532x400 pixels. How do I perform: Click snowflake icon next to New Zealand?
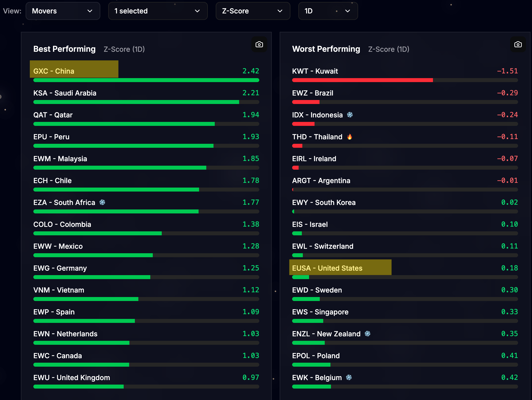(368, 334)
